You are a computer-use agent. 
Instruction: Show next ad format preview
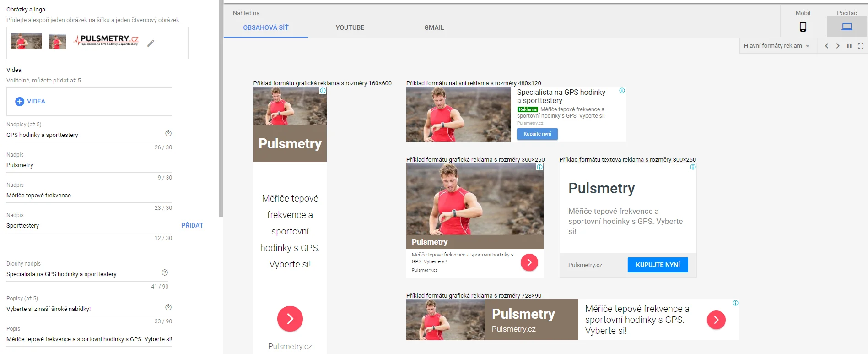pyautogui.click(x=838, y=46)
